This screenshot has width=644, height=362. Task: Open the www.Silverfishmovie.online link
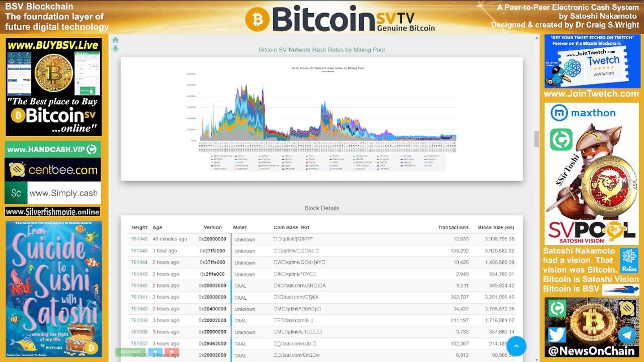pyautogui.click(x=53, y=212)
